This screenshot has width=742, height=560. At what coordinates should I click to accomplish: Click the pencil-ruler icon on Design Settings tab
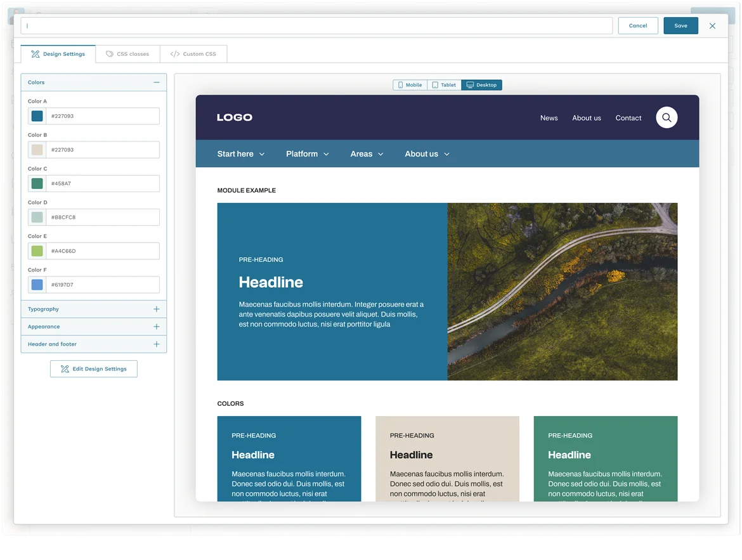[36, 54]
